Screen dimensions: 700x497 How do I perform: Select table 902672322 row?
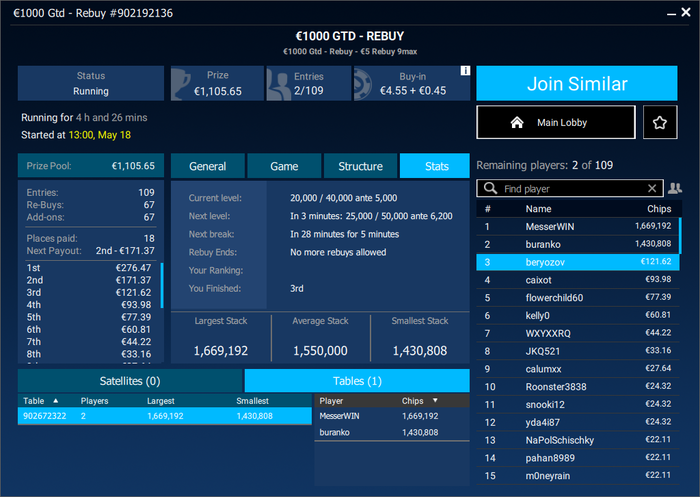click(x=165, y=416)
